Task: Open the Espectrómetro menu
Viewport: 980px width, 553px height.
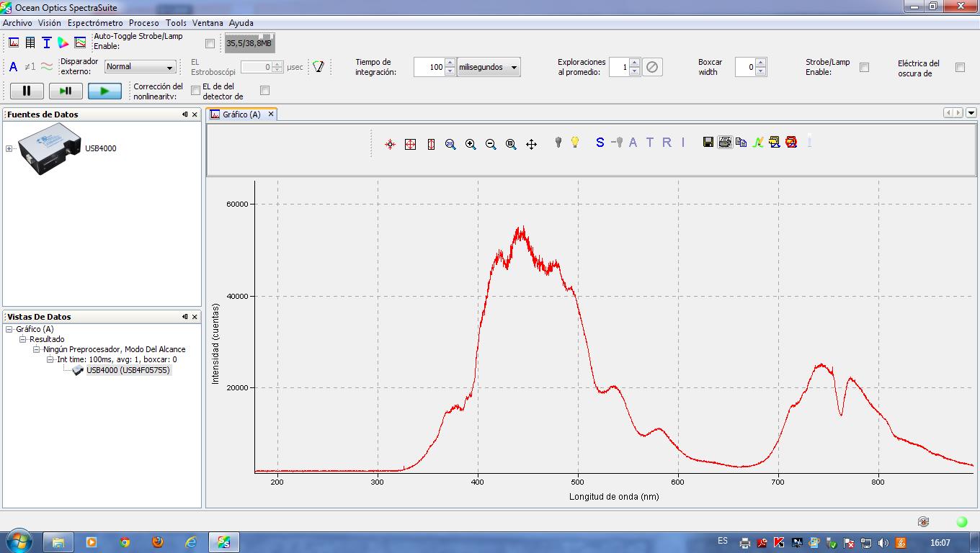Action: coord(95,23)
